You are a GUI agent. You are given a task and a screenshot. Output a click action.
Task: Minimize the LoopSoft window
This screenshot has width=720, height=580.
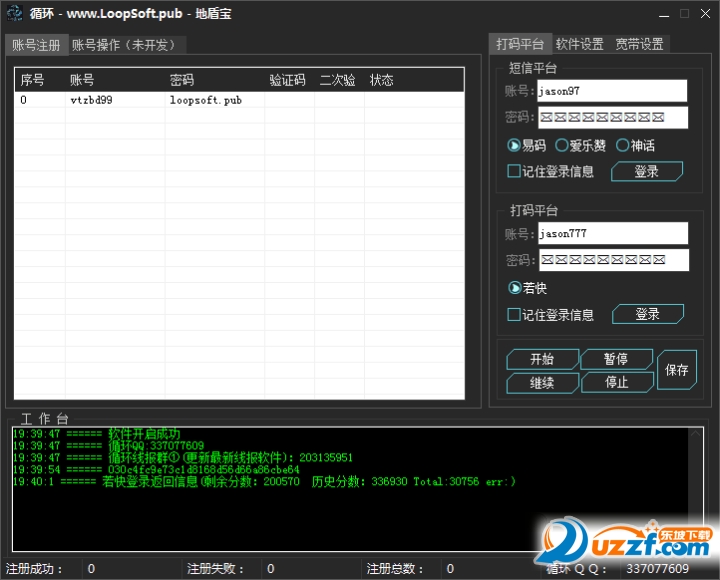[664, 14]
